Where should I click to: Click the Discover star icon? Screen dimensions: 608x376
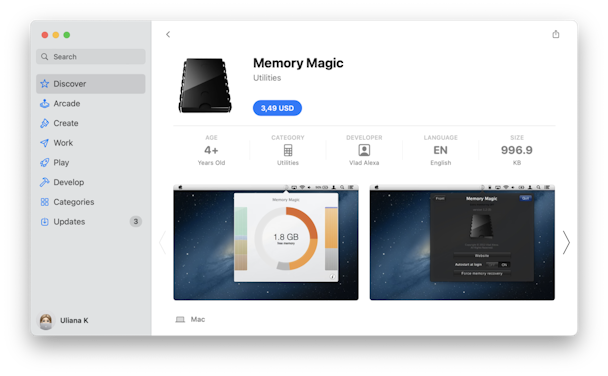tap(45, 84)
